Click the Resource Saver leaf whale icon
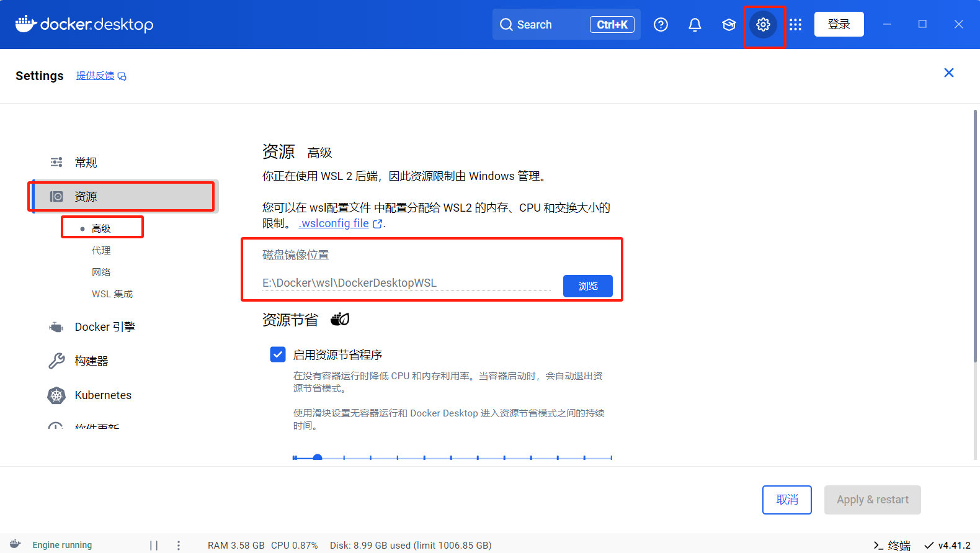Viewport: 980px width, 553px height. coord(340,319)
